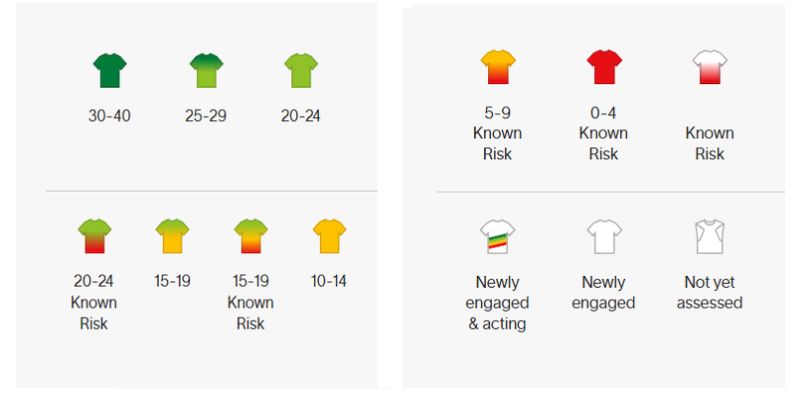Click the solid red 0-4 shirt icon
This screenshot has height=395, width=800.
point(604,67)
